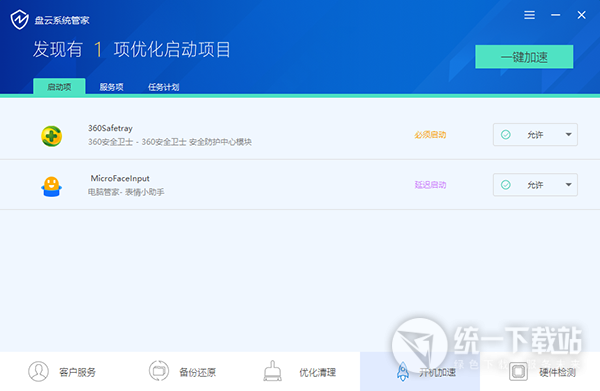The height and width of the screenshot is (391, 600).
Task: Switch to the 服务项 tab
Action: pyautogui.click(x=111, y=87)
